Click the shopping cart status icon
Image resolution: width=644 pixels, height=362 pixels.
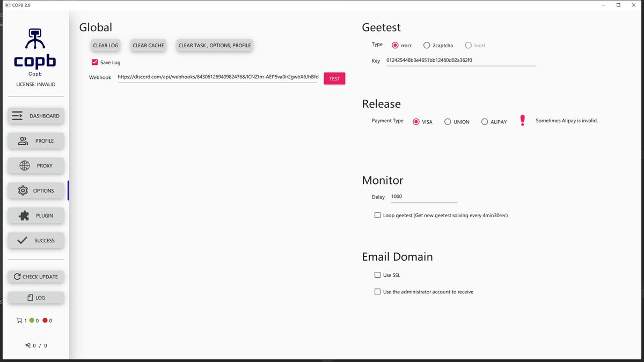pyautogui.click(x=19, y=321)
